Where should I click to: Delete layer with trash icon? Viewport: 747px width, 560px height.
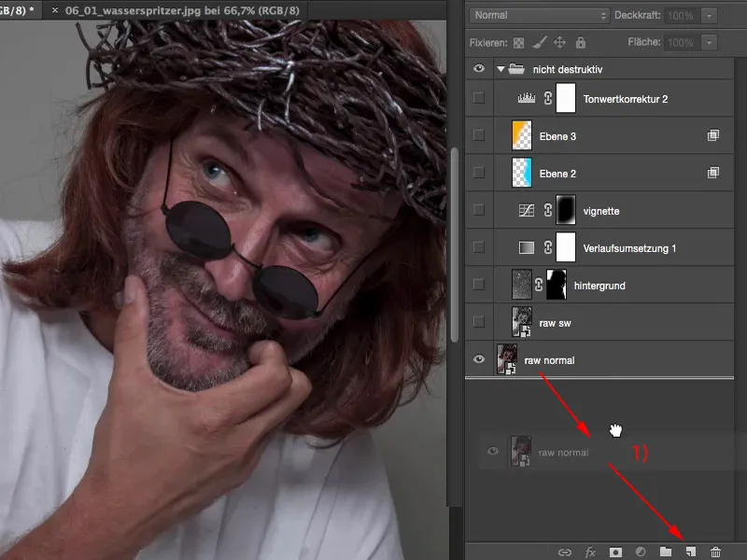pyautogui.click(x=715, y=552)
